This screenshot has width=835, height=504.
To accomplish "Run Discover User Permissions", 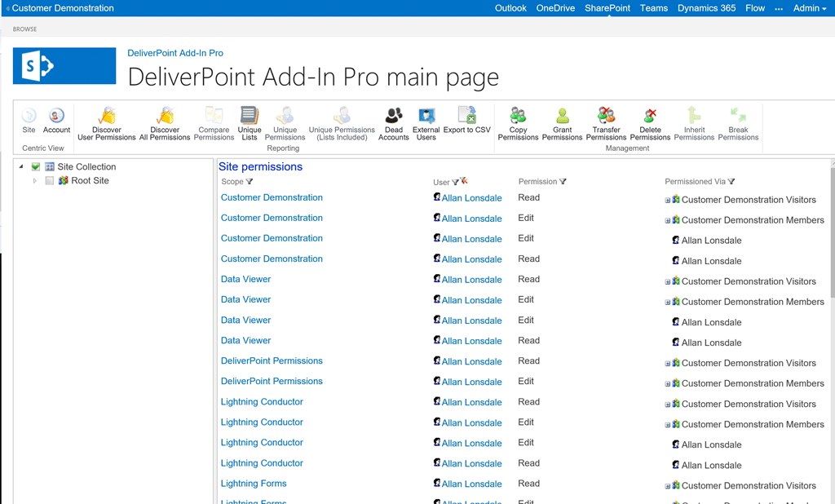I will pyautogui.click(x=107, y=124).
